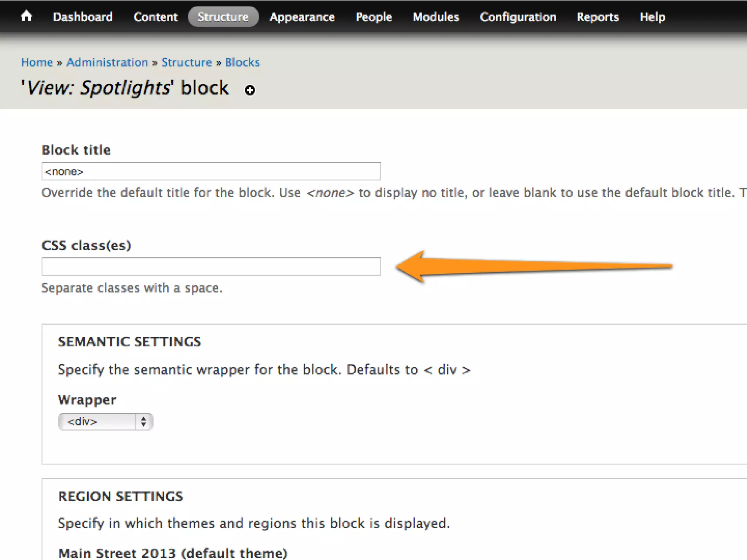Click the Home house icon in toolbar
747x560 pixels.
pyautogui.click(x=26, y=16)
